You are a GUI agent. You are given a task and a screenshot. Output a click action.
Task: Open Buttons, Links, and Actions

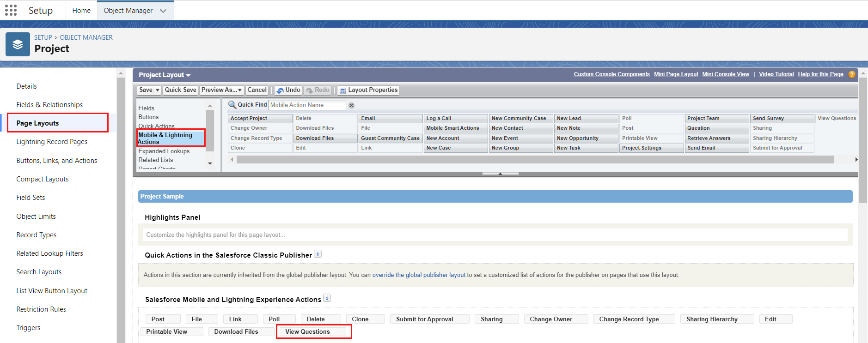pyautogui.click(x=57, y=161)
